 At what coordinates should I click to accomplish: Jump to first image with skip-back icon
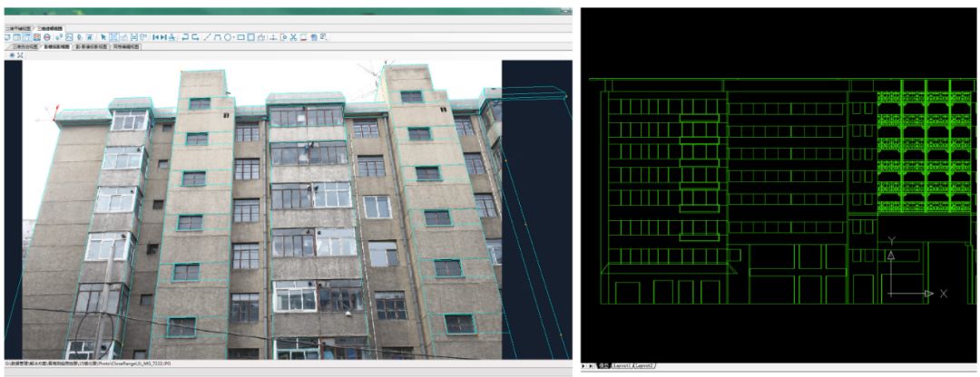pyautogui.click(x=155, y=37)
